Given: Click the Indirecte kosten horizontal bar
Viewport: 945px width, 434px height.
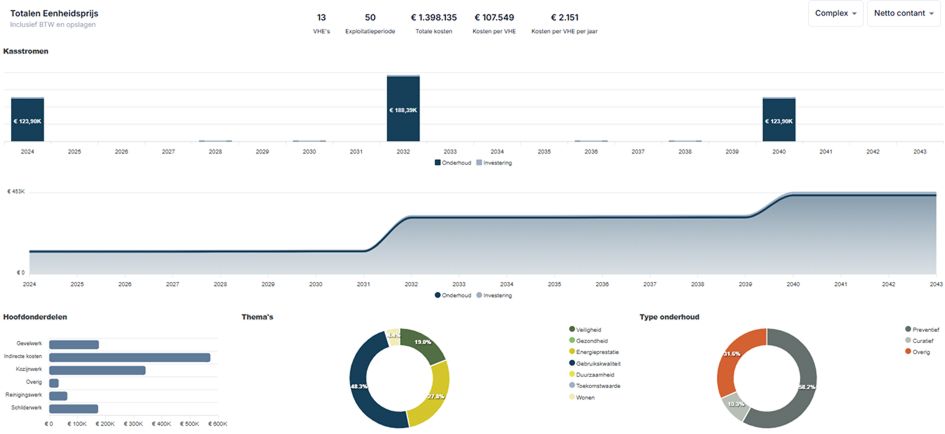Looking at the screenshot, I should pos(129,357).
